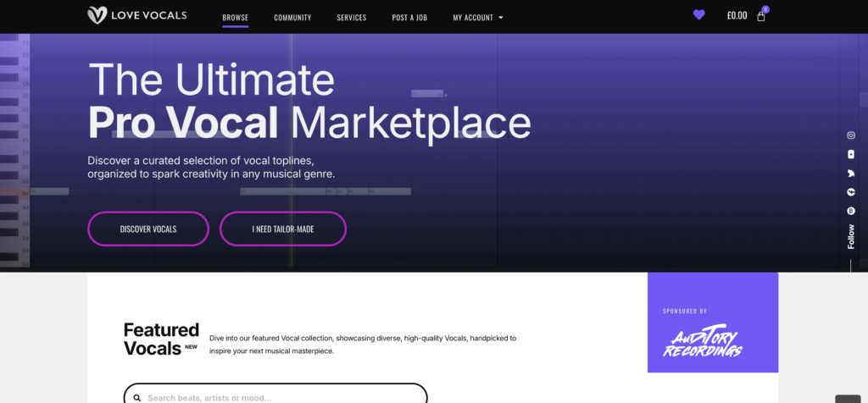Expand the My Account dropdown menu
Viewport: 868px width, 403px height.
point(473,17)
